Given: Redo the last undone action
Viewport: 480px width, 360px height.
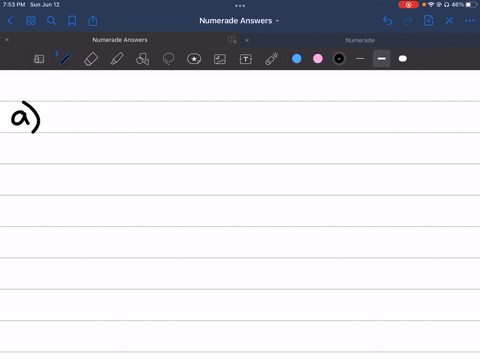Looking at the screenshot, I should tap(408, 21).
